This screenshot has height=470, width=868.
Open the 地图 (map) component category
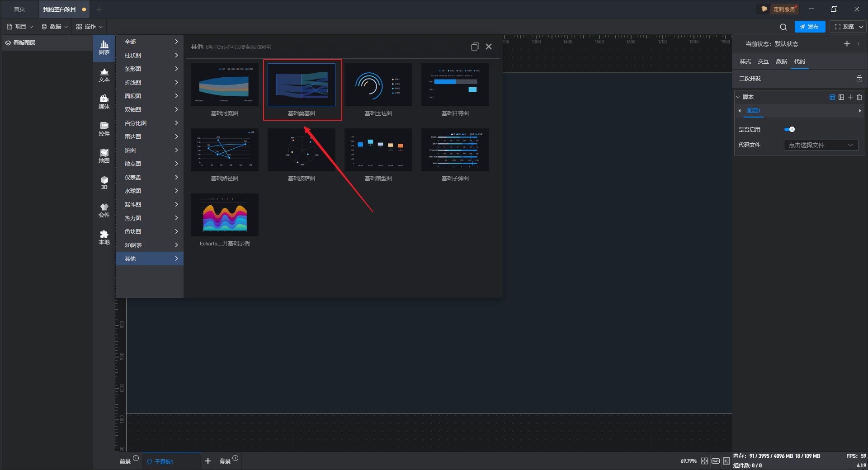click(104, 156)
